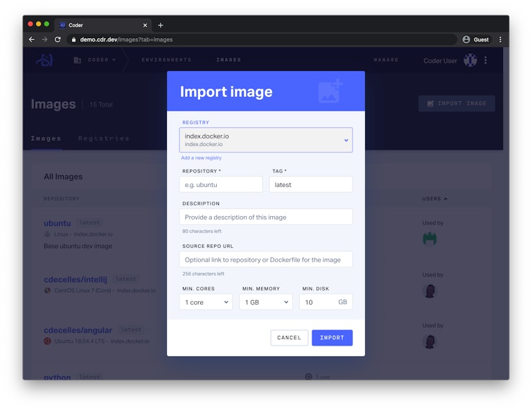Click the Min. Disk value field
Viewport: 532px width, 410px height.
tap(326, 302)
